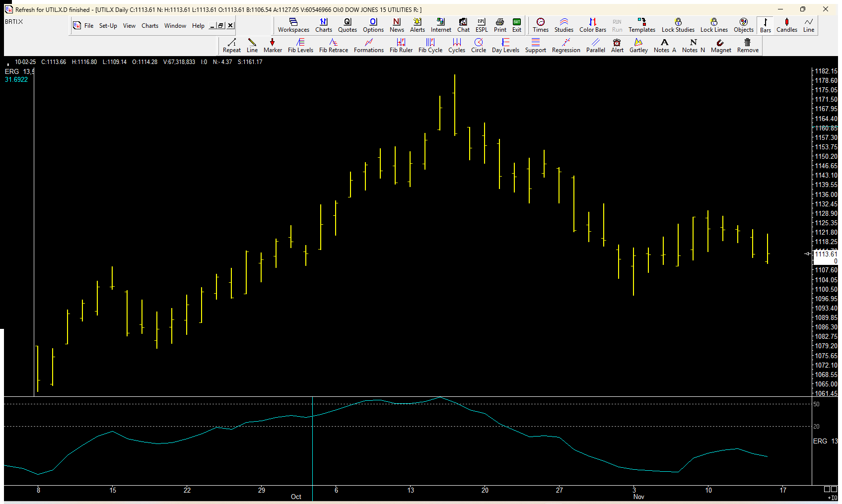Click the Remove trash can icon

tap(747, 46)
